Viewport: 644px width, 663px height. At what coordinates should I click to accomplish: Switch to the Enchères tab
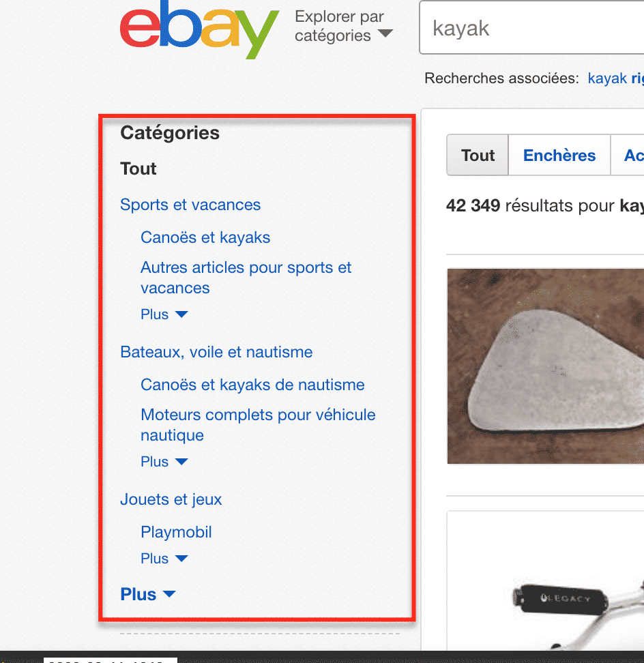point(559,156)
